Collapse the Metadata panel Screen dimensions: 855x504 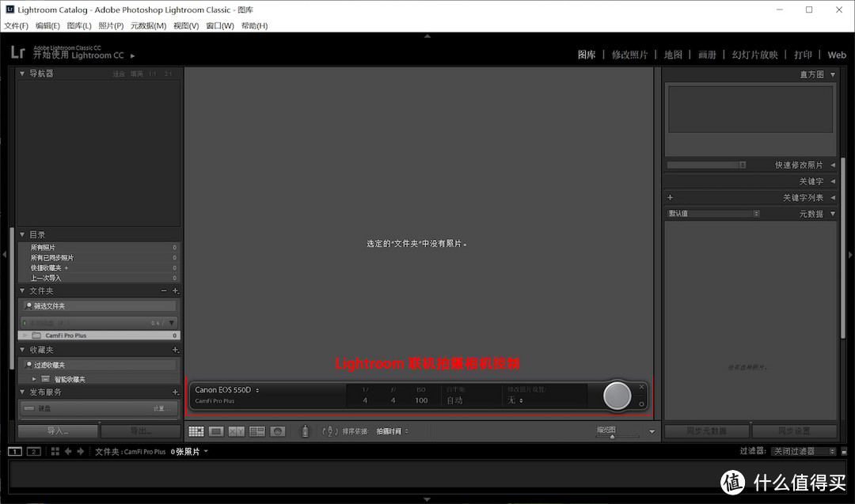click(833, 214)
